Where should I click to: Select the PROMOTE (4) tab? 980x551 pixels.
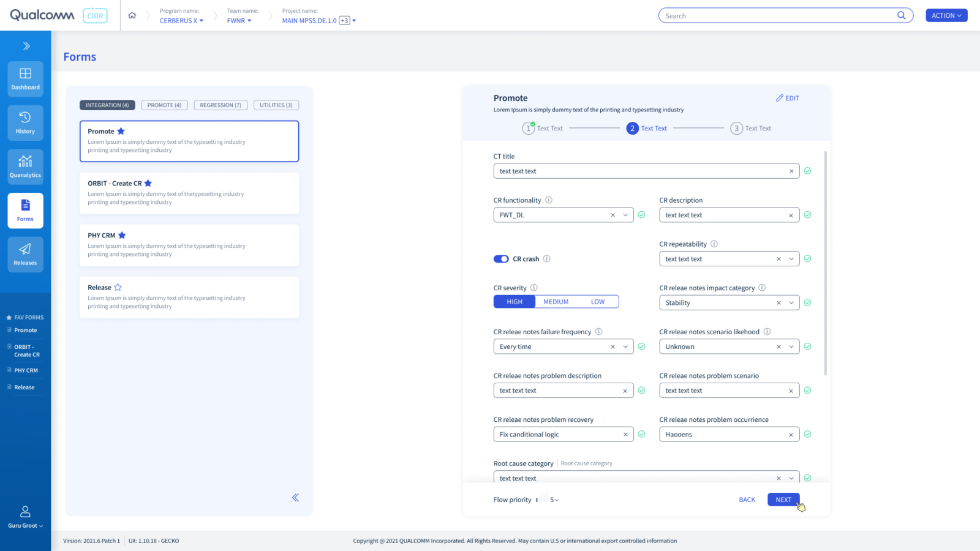[164, 105]
